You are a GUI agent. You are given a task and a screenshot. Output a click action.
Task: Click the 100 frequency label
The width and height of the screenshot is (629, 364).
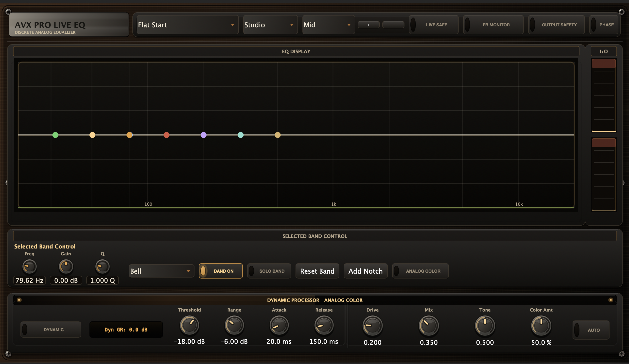(148, 204)
